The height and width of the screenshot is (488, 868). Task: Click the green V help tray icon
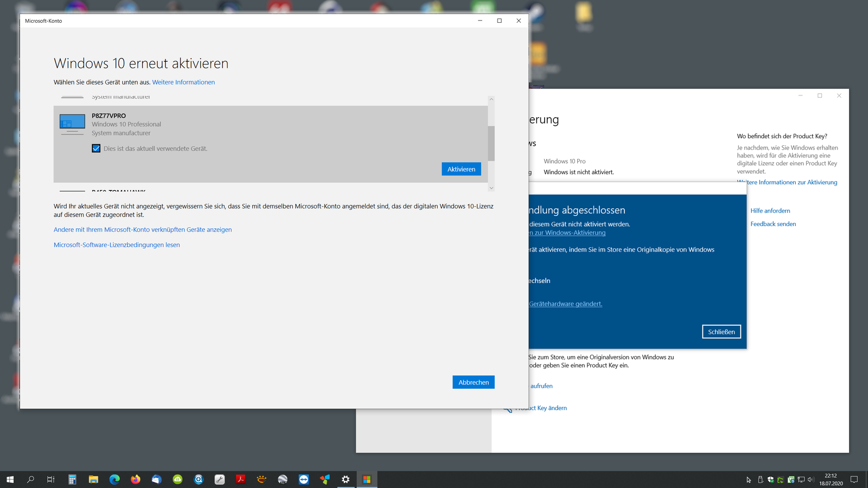pyautogui.click(x=791, y=480)
